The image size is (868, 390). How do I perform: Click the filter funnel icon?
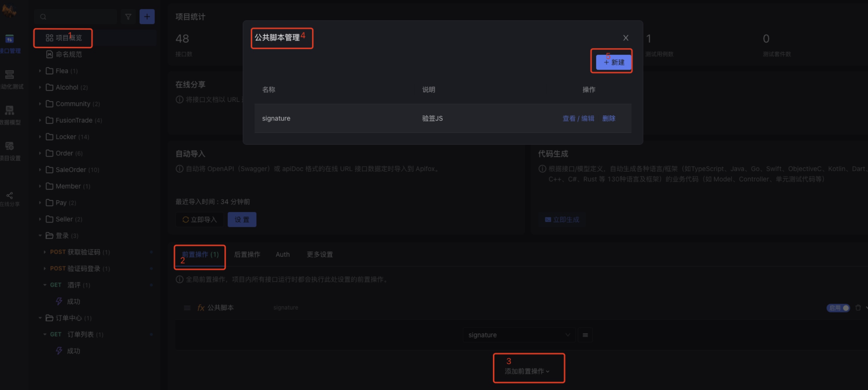(128, 17)
